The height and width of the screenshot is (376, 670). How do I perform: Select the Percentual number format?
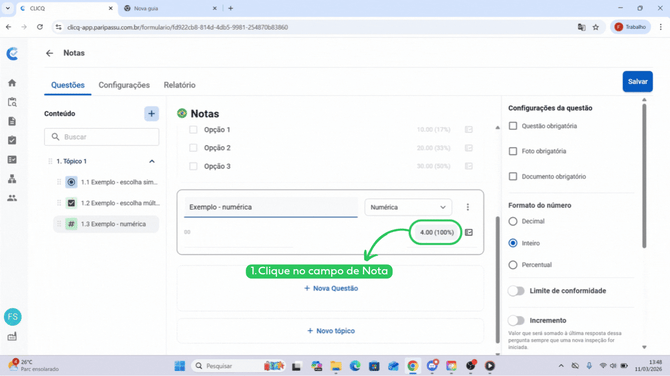click(x=513, y=265)
